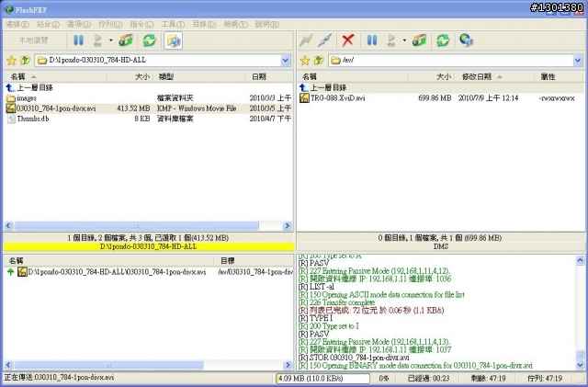
Task: Click the queue pane 名稱 column header
Action: point(108,261)
